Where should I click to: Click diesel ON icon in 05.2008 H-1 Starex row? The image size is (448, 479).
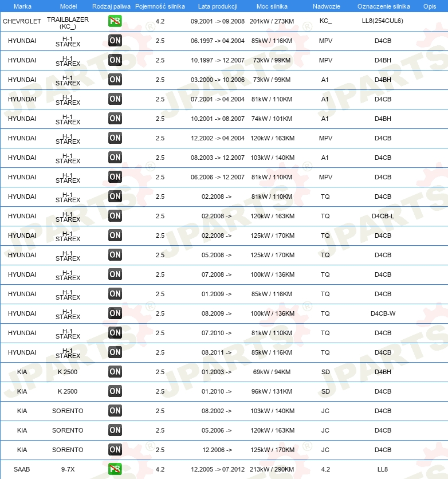[x=115, y=255]
